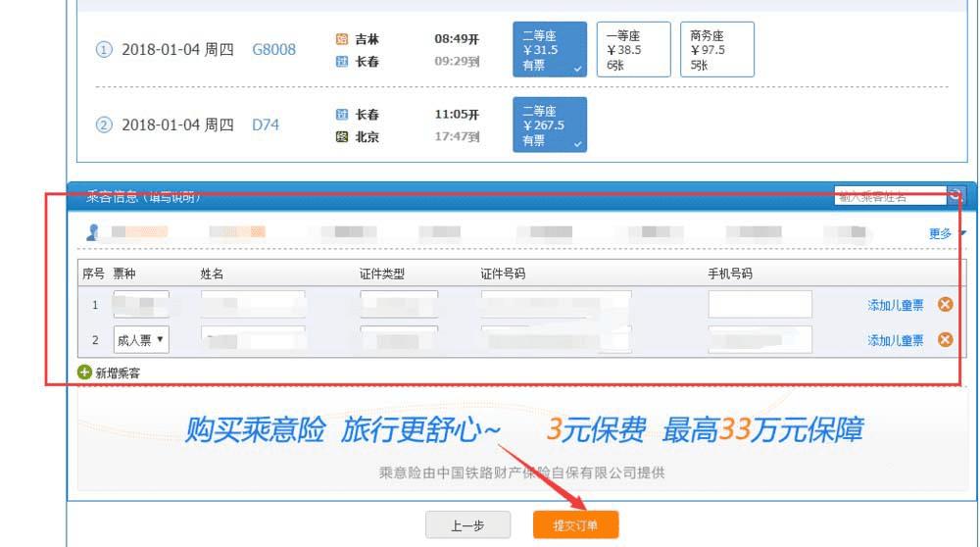The width and height of the screenshot is (980, 547).
Task: Choose 一等座 ¥38.5 seat option
Action: [x=633, y=49]
